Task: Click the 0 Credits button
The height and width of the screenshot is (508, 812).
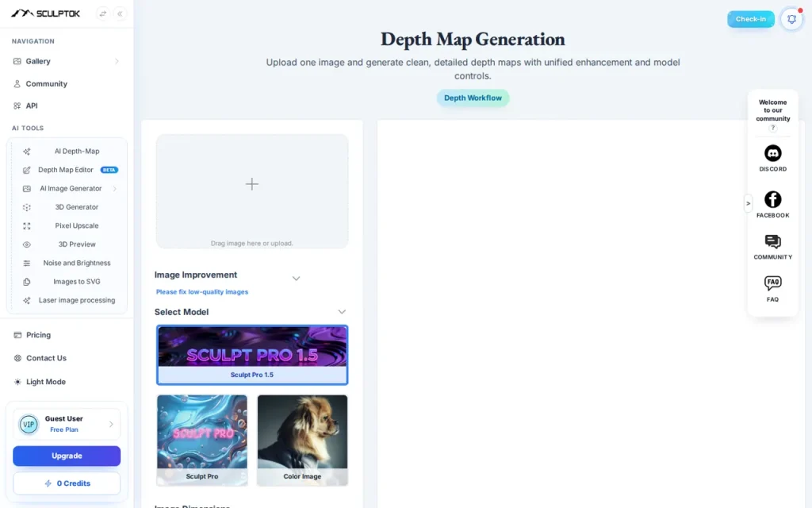Action: (x=67, y=483)
